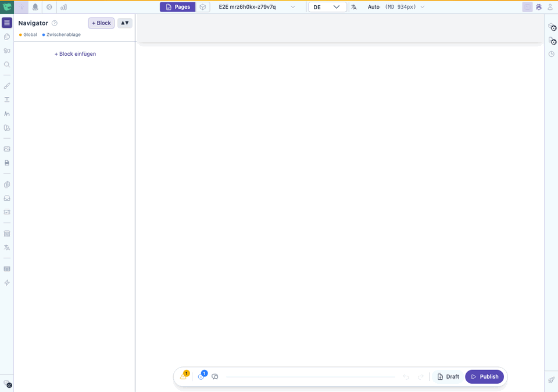Open the clipboard stack icon in sidebar

click(7, 184)
